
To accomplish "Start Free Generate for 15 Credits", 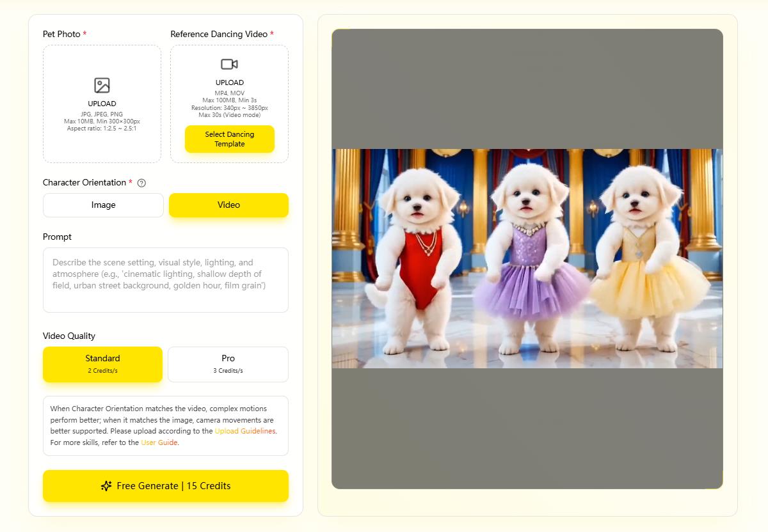I will [x=166, y=486].
